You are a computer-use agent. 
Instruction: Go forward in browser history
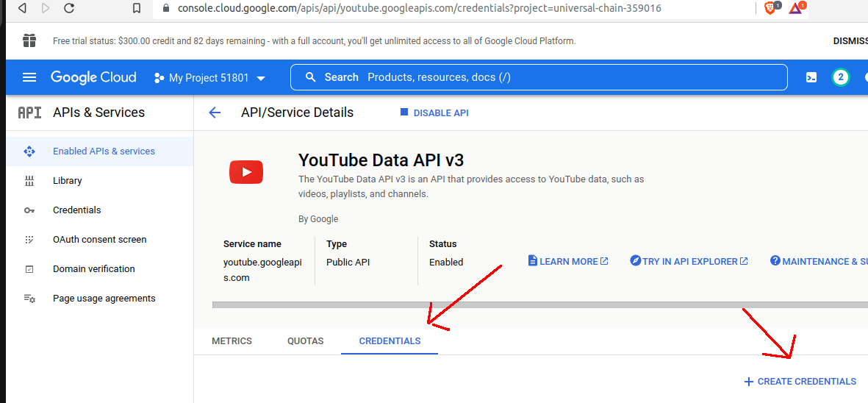tap(46, 8)
